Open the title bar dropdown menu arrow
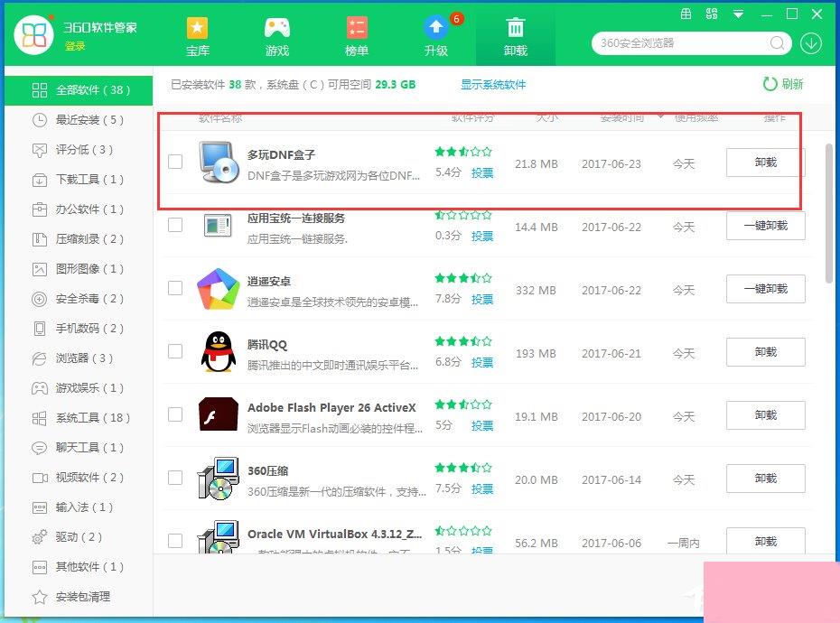Viewport: 840px width, 623px height. coord(738,14)
